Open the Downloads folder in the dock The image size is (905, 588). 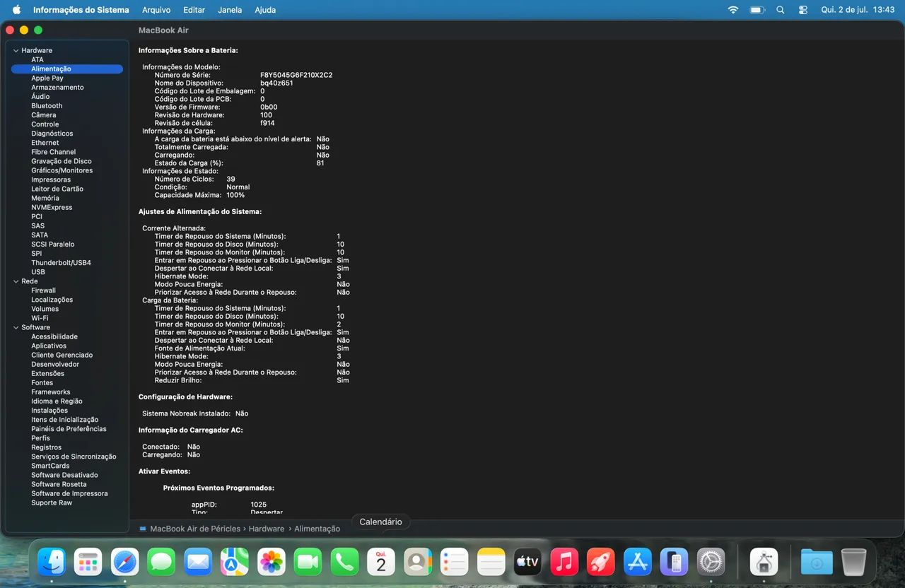tap(817, 563)
